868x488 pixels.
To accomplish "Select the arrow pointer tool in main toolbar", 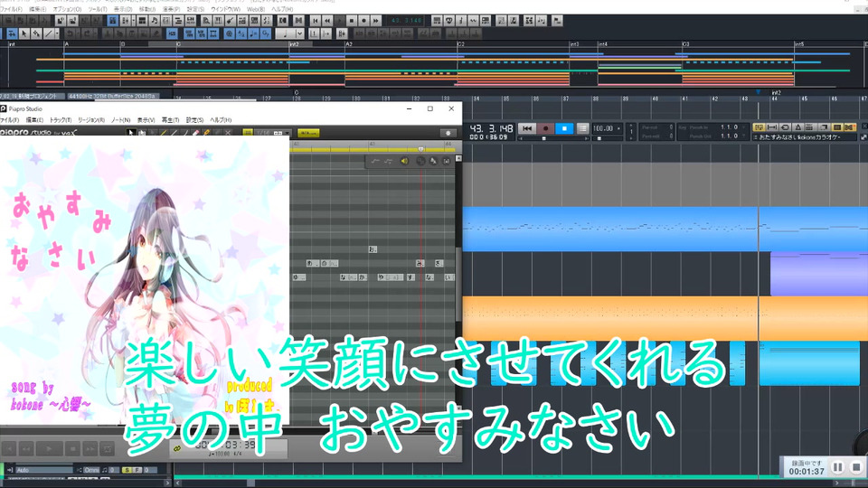I will click(x=24, y=33).
